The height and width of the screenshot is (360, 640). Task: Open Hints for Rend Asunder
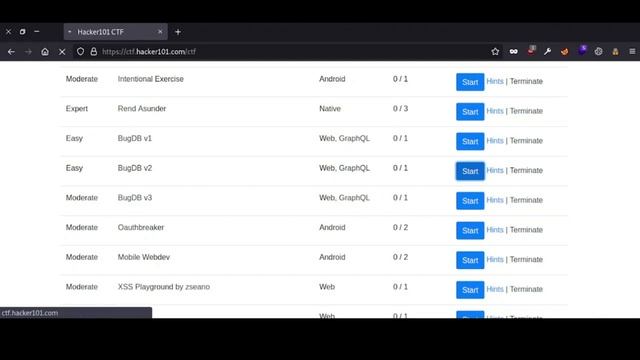pos(495,111)
